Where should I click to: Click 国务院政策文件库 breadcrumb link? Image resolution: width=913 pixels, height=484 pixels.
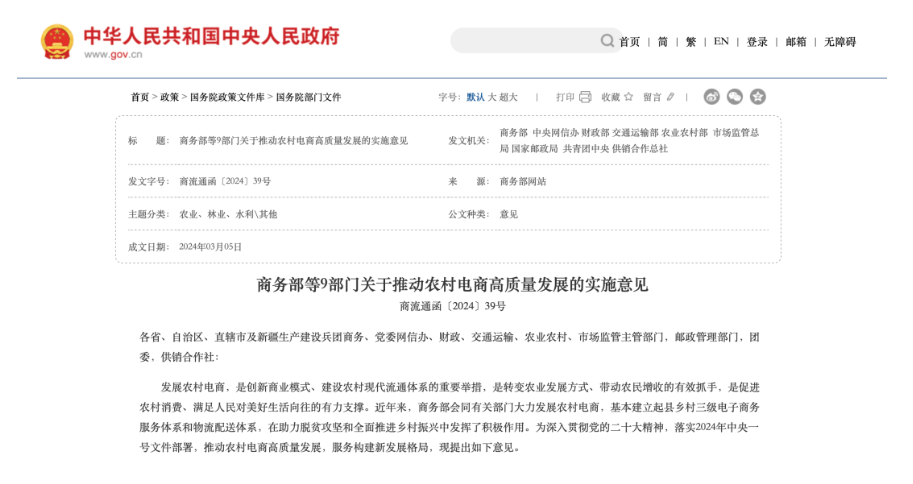[x=227, y=97]
